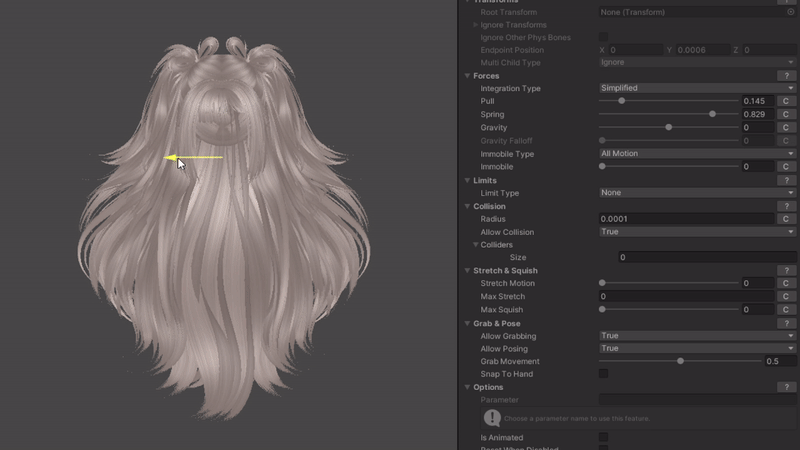
Task: Click the Grab Movement slider handle
Action: pos(680,361)
